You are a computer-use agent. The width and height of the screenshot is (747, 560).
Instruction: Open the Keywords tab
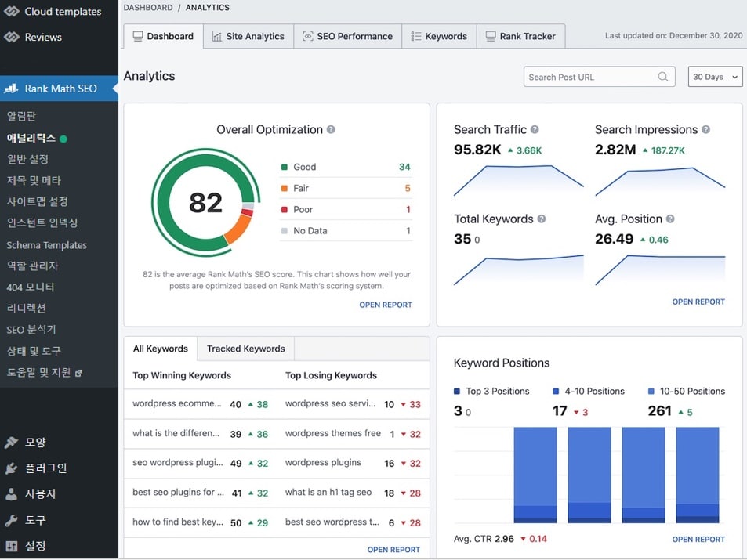(x=439, y=36)
